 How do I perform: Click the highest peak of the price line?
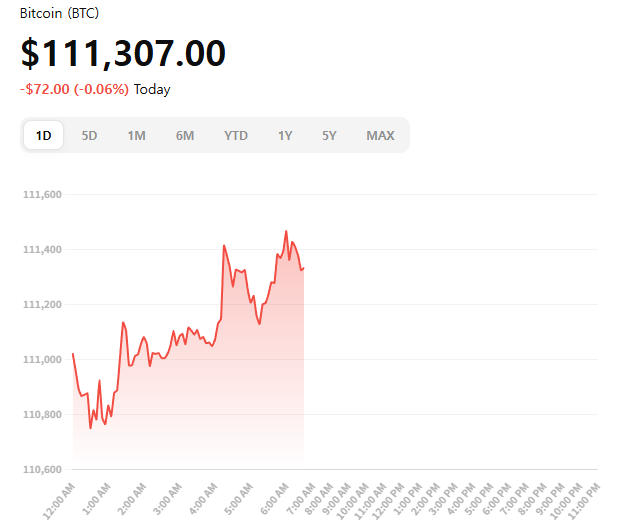click(286, 231)
